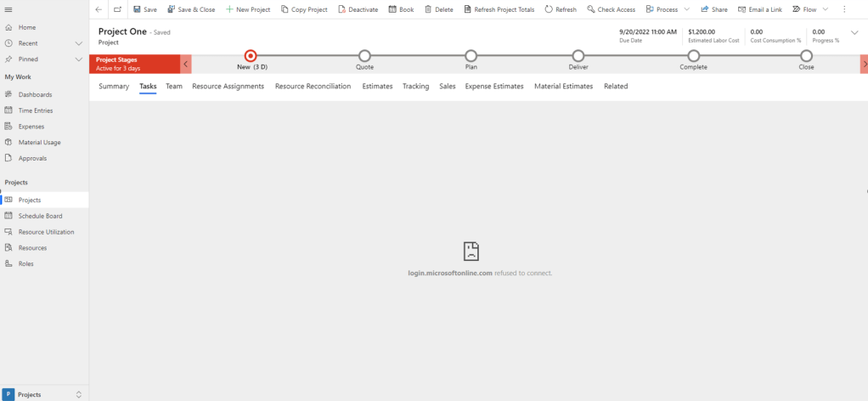Select the Quote stage circle
Screen dimensions: 868x401
[x=364, y=56]
